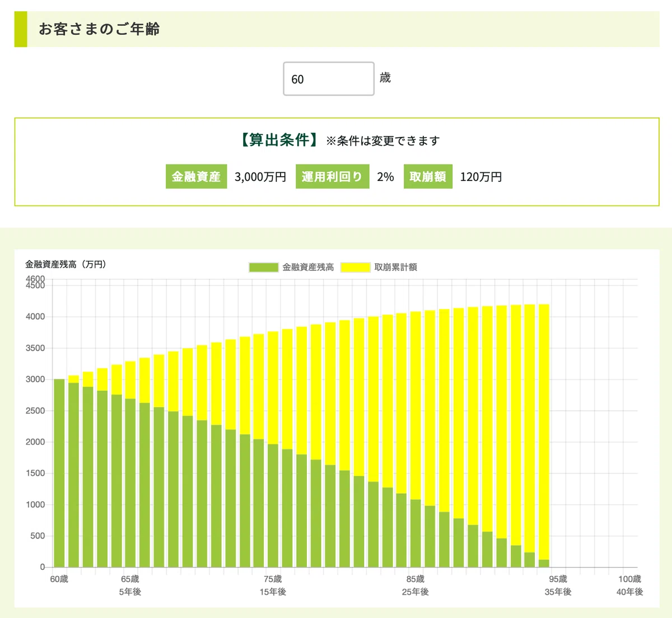This screenshot has width=672, height=618.
Task: Click the お客さまのご年齢 section heading
Action: coord(99,29)
